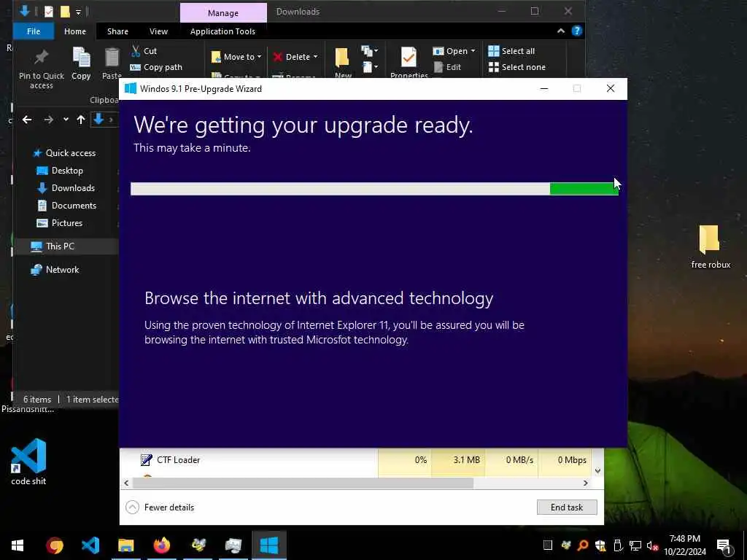The height and width of the screenshot is (560, 747).
Task: Select the Manage contextual tab
Action: pos(223,13)
